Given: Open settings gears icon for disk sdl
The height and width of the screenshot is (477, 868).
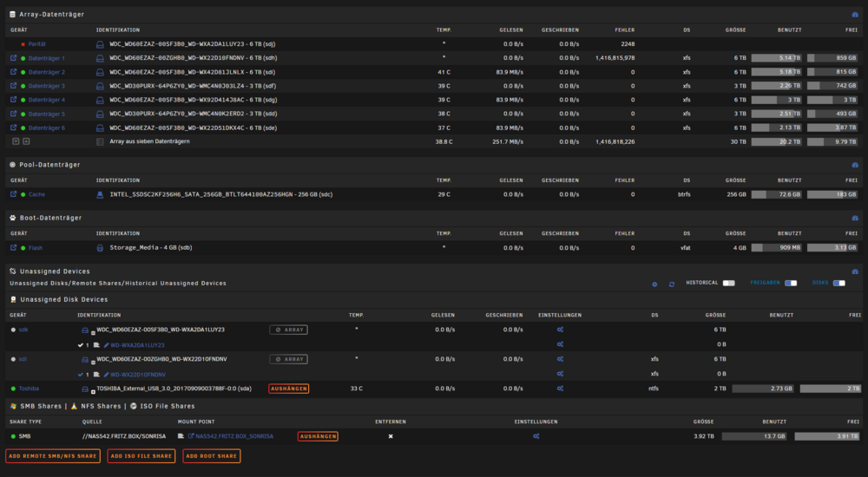Looking at the screenshot, I should (560, 359).
